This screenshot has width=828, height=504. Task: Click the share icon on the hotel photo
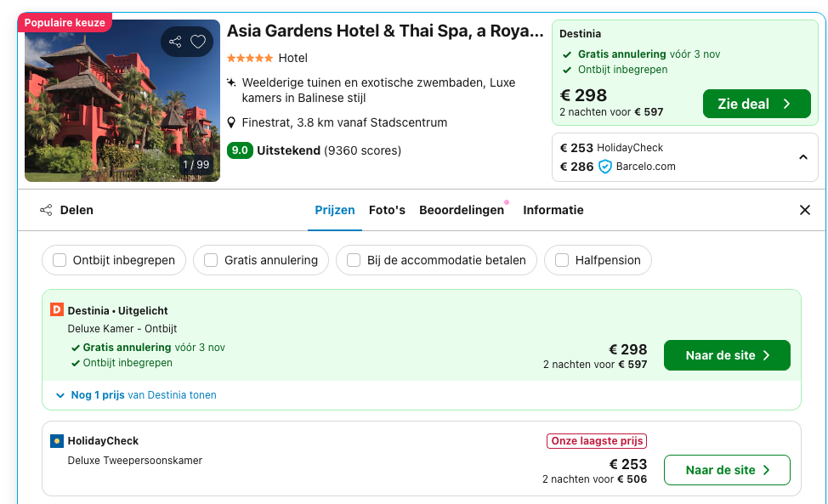click(x=176, y=41)
